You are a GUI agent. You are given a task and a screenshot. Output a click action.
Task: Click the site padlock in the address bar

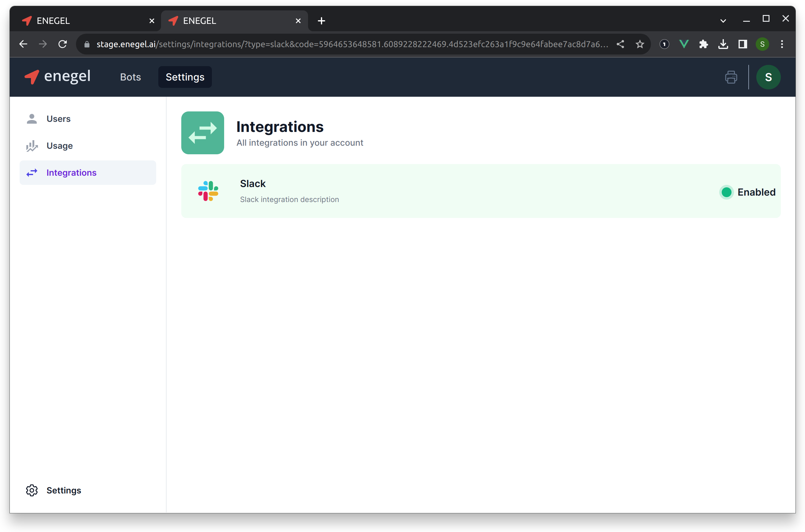point(87,44)
